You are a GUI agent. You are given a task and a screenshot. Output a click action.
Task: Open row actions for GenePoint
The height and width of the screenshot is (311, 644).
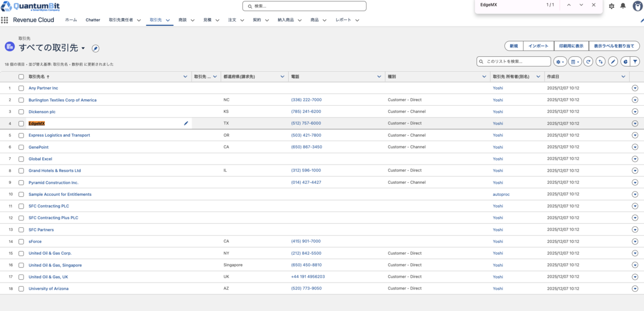(635, 147)
